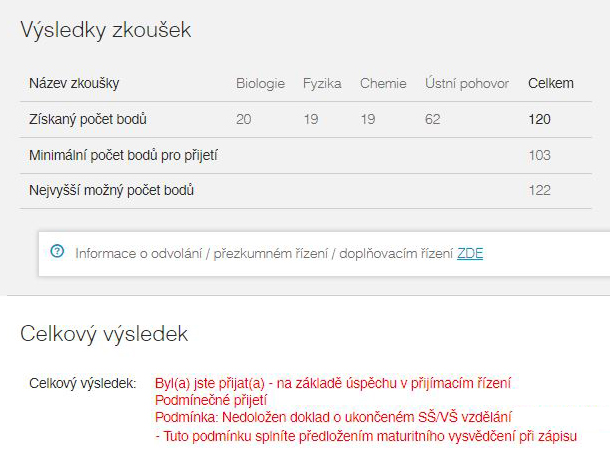Click the maximum possible points value 122
Viewport: 610px width, 458px height.
(540, 190)
